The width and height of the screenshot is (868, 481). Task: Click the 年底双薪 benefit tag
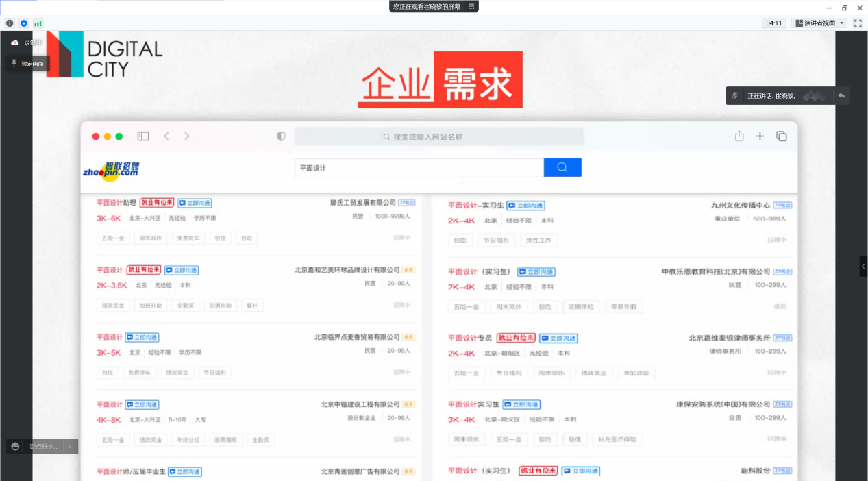pos(636,373)
